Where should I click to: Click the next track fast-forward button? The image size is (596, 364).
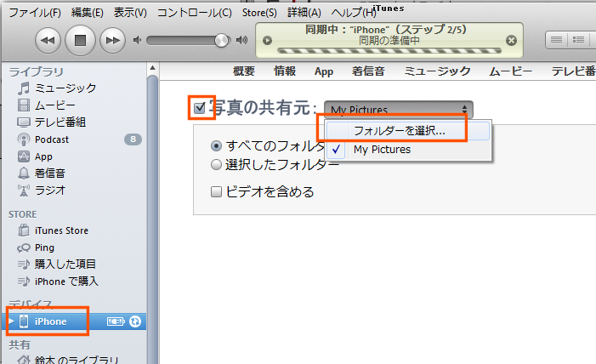point(111,39)
